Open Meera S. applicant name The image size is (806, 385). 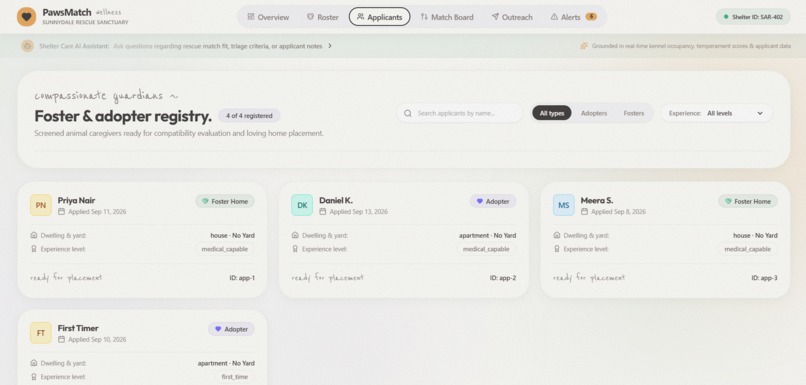[x=597, y=200]
